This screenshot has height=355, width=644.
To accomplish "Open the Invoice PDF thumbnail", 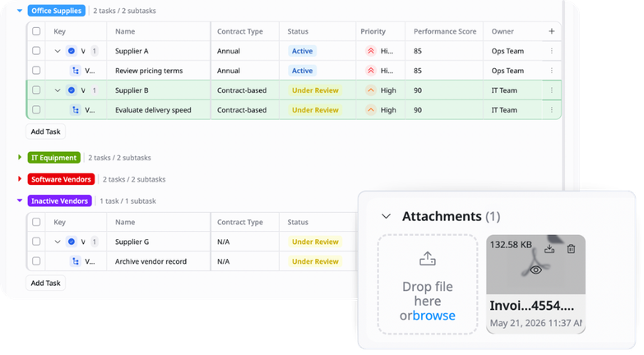I will point(535,265).
